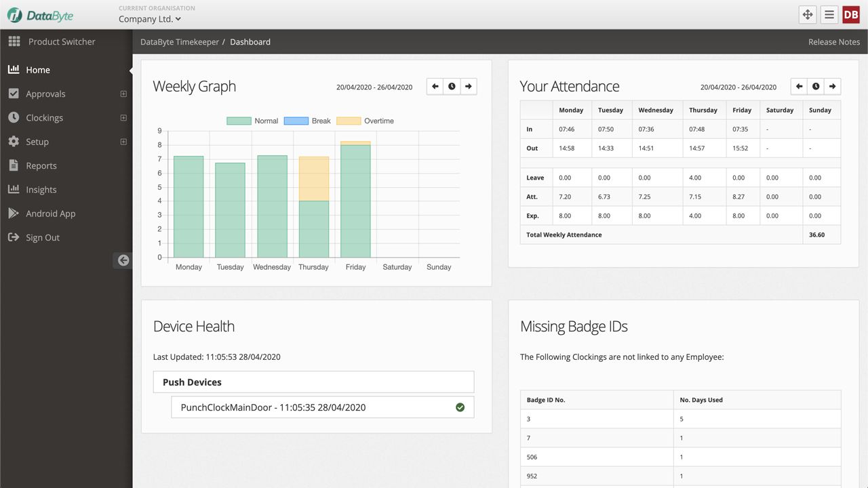Open the Product Switcher grid icon
The image size is (868, 488).
[x=14, y=41]
